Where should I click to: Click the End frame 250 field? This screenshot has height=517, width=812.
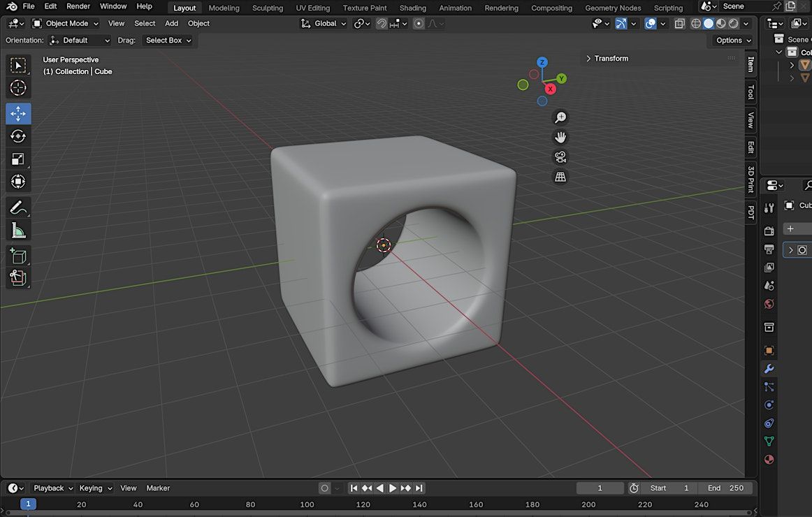(x=725, y=488)
